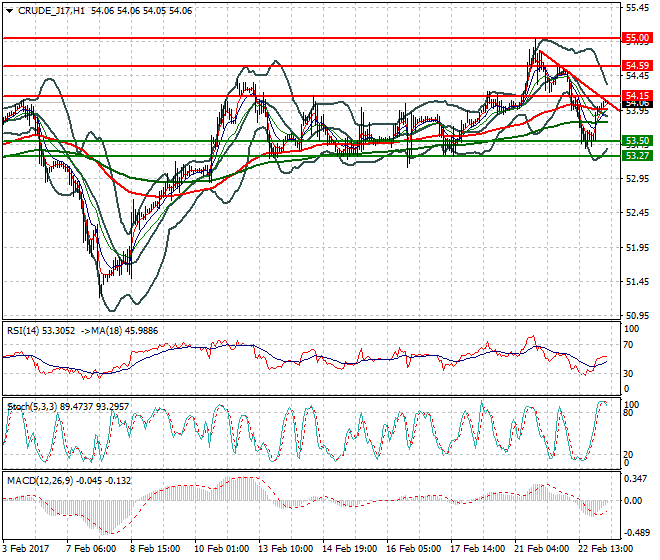Screen dimensions: 660x560
Task: Select the 55.45 price scale value
Action: tap(637, 8)
